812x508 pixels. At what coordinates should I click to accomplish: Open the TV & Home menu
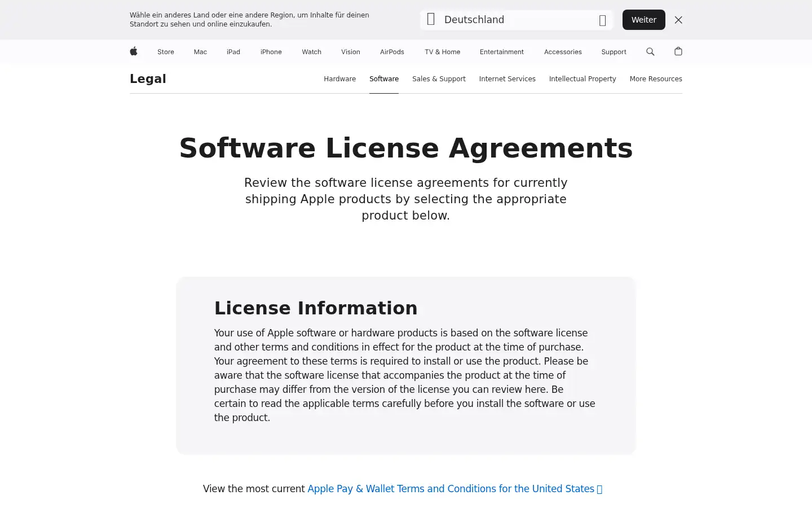coord(443,52)
